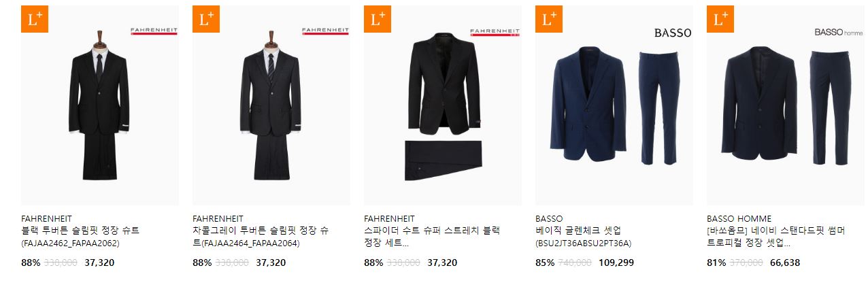Click the L+ badge on the BASSO homme suit

720,19
